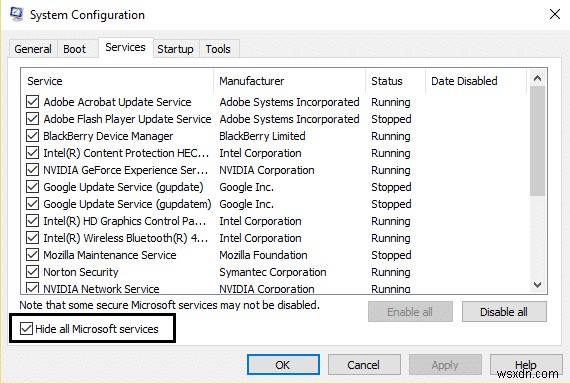This screenshot has width=570, height=384.
Task: Select NVIDIA GeForce Experience service name
Action: [x=125, y=170]
